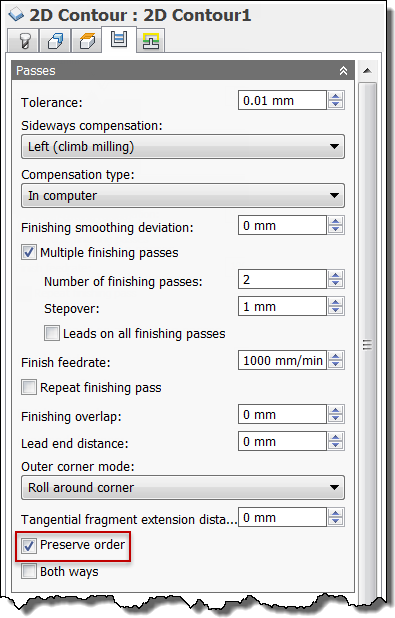Open the Outer corner mode dropdown
This screenshot has height=618, width=395.
click(183, 488)
